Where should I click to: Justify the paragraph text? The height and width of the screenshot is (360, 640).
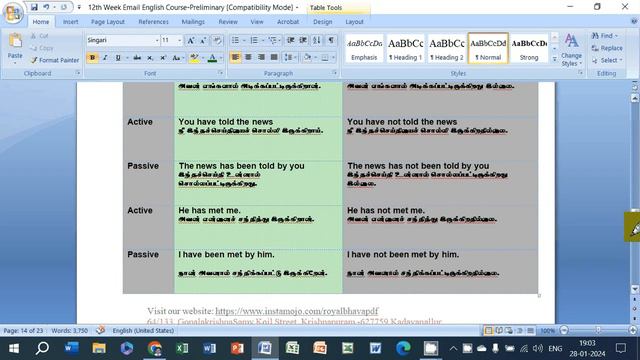[x=274, y=58]
